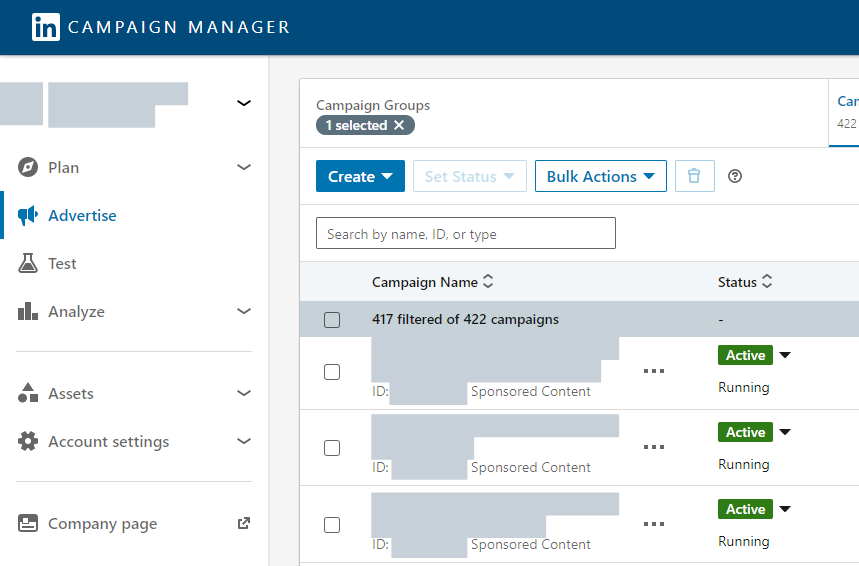Click the trash delete button
Viewport: 859px width, 566px height.
pos(695,176)
